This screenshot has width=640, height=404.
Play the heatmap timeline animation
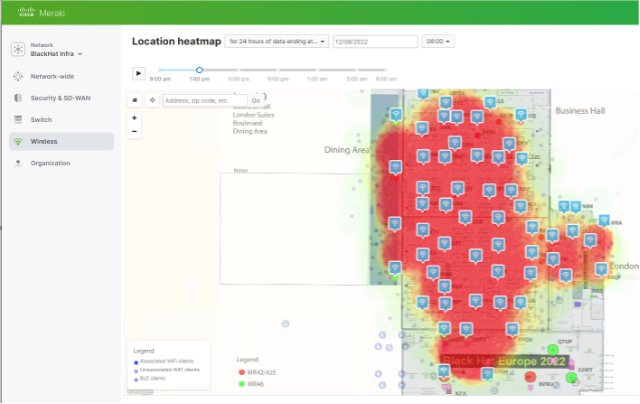139,73
